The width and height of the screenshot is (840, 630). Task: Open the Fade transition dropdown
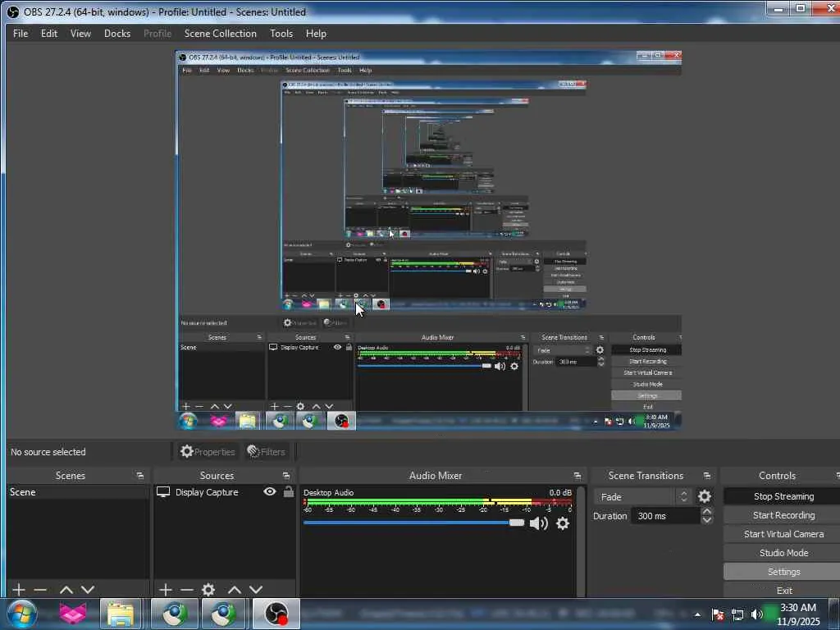click(643, 496)
